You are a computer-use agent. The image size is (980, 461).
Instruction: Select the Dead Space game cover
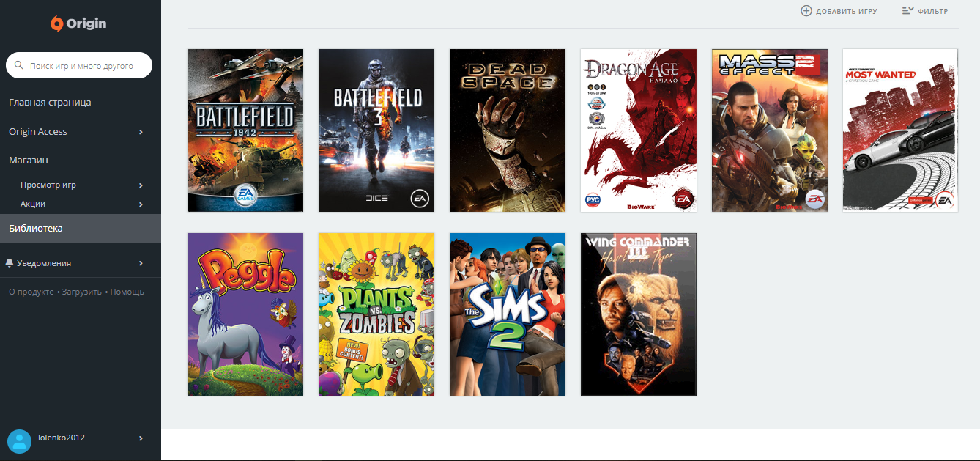(x=508, y=130)
